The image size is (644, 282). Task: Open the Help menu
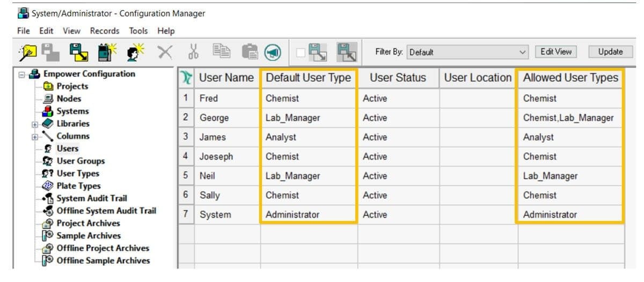166,31
